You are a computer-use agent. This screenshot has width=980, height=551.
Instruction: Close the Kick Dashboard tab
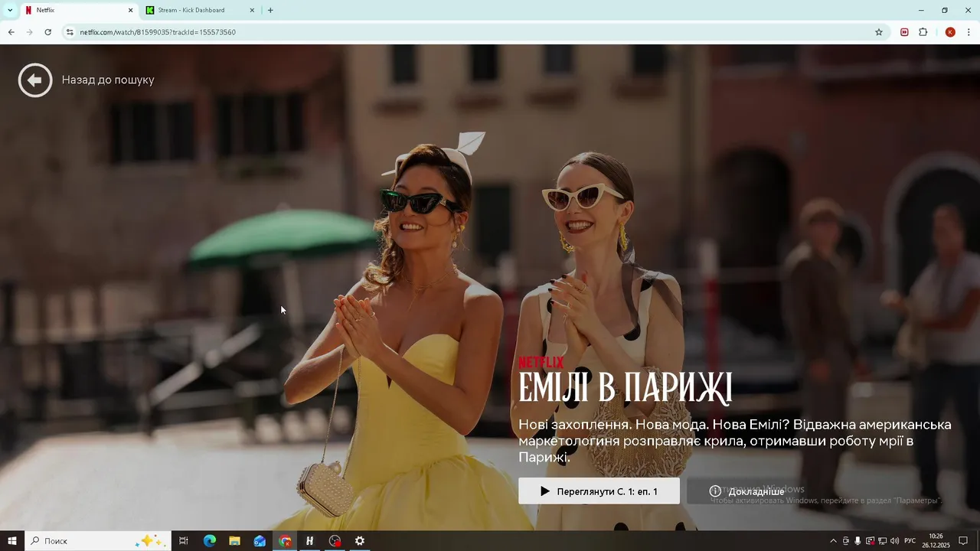[253, 11]
